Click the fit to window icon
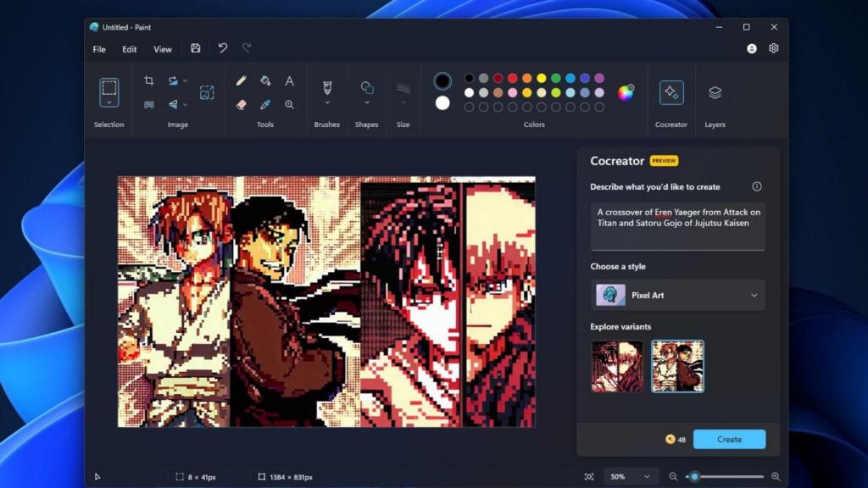 (x=589, y=476)
